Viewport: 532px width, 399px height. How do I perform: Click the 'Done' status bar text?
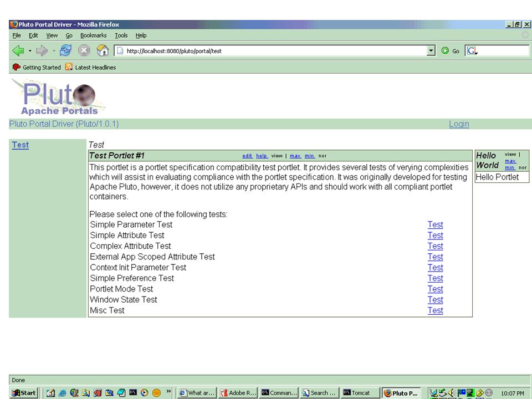18,380
